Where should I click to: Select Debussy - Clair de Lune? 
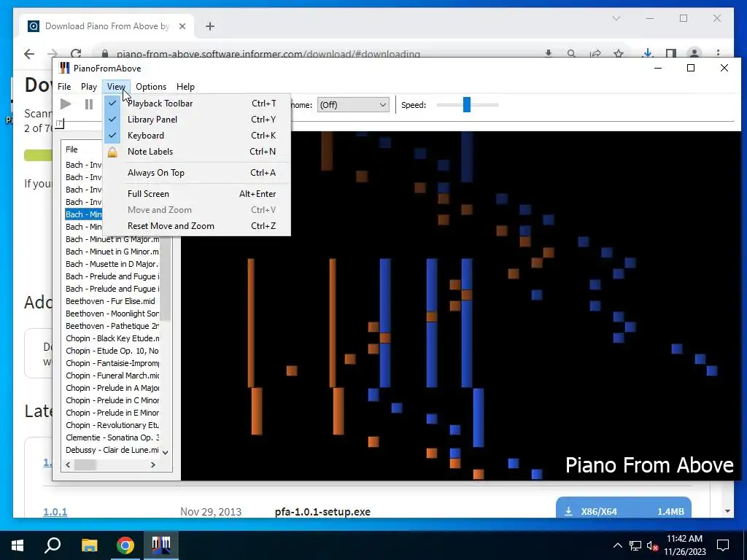tap(112, 450)
